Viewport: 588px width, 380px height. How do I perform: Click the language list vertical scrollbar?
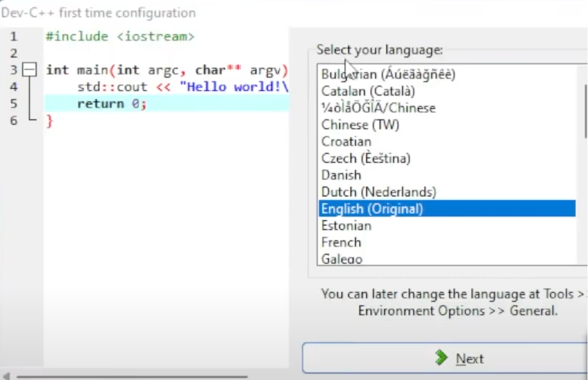pos(585,112)
